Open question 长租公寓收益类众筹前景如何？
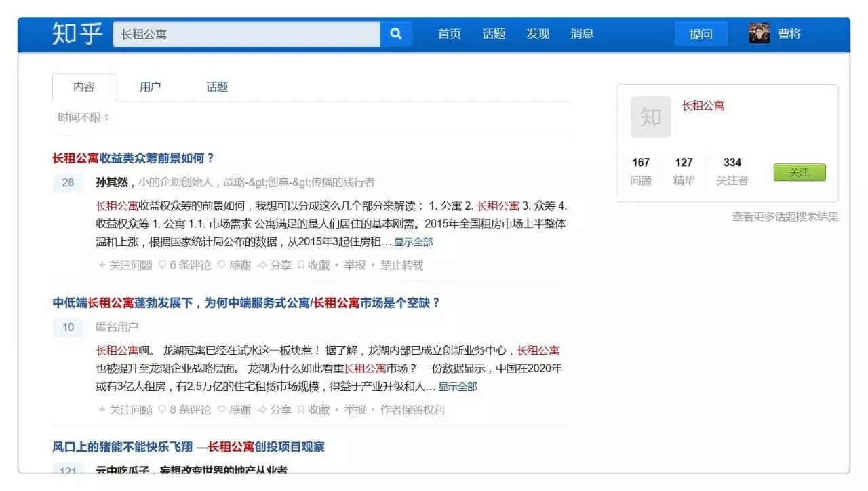This screenshot has height=491, width=868. (x=134, y=158)
